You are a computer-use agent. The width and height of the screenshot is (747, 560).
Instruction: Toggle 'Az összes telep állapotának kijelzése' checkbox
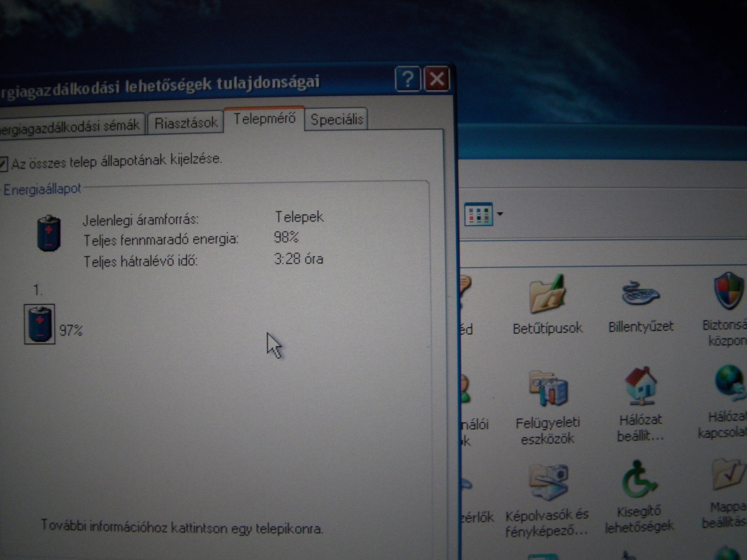[3, 163]
